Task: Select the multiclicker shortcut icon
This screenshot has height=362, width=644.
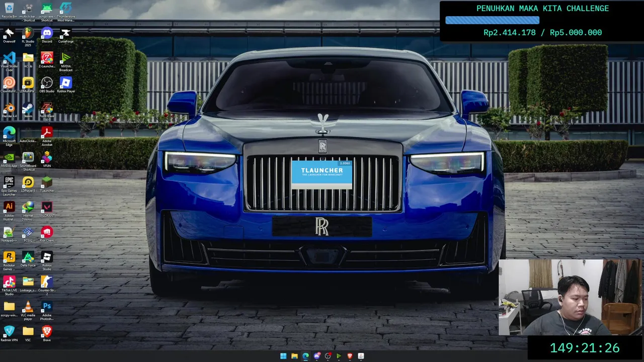Action: point(28,12)
